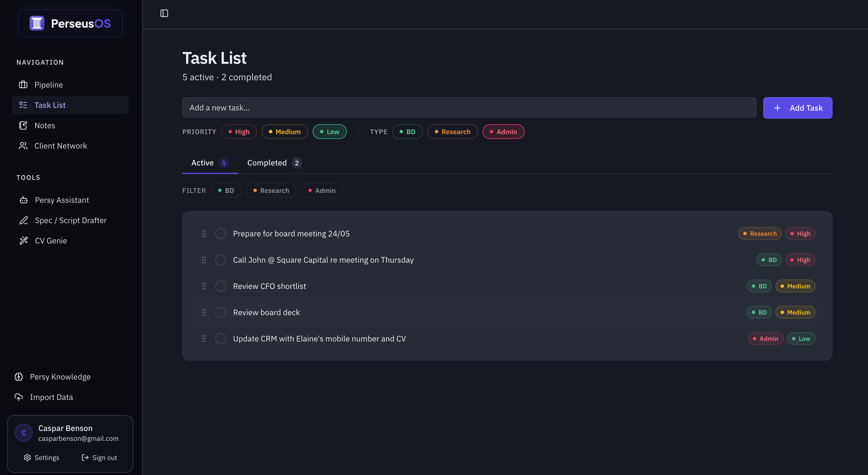The image size is (868, 475).
Task: Go to Notes in the sidebar
Action: click(70, 125)
